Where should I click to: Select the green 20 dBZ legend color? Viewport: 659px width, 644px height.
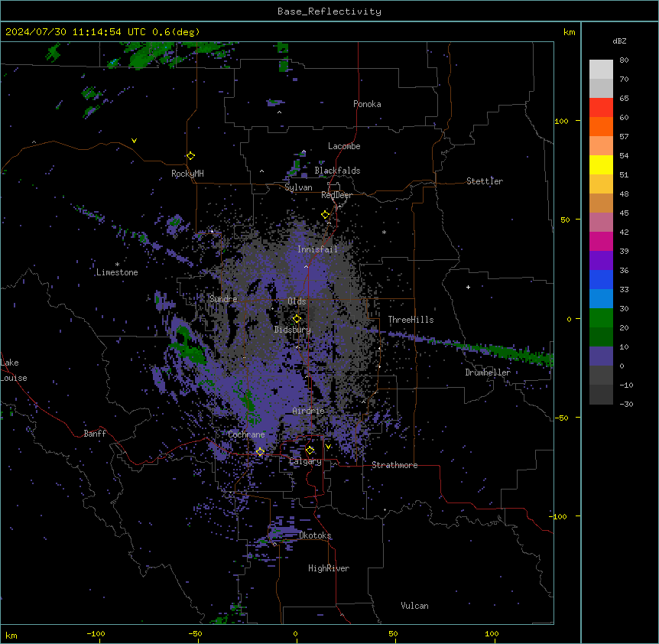pos(601,318)
